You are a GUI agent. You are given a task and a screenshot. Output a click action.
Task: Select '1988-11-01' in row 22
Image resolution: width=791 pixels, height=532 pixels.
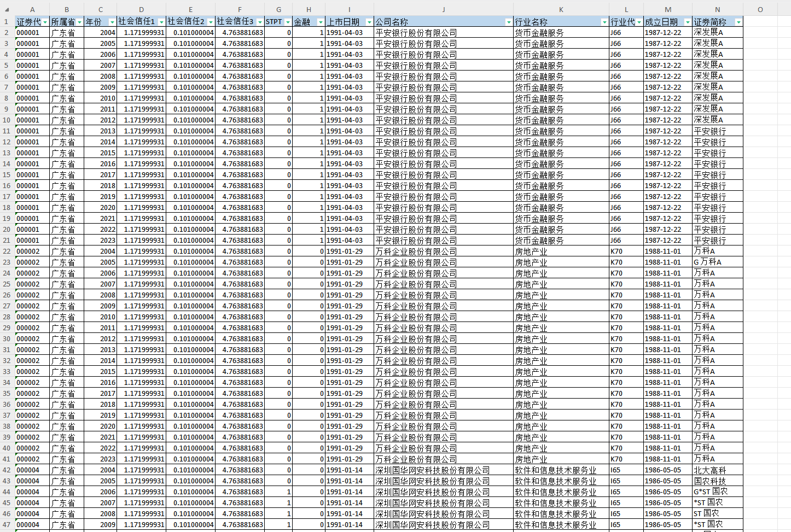click(x=668, y=252)
